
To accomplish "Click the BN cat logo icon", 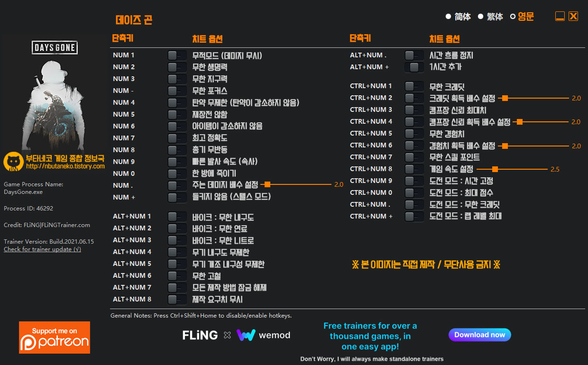I will (13, 162).
